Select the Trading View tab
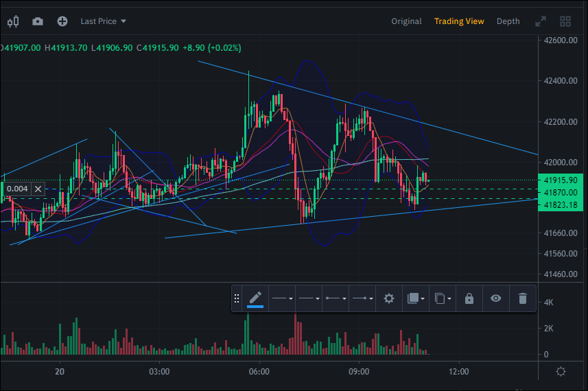This screenshot has width=588, height=391. pos(459,21)
